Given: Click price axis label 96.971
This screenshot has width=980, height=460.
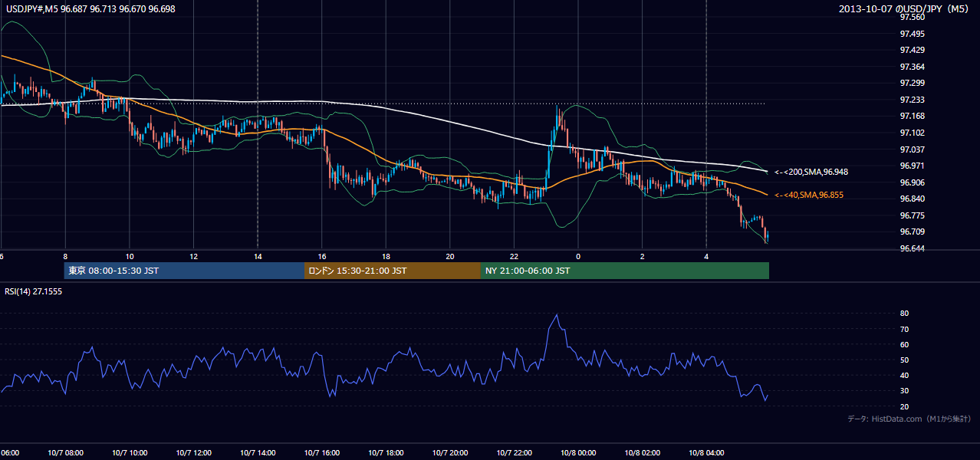Looking at the screenshot, I should (x=912, y=166).
